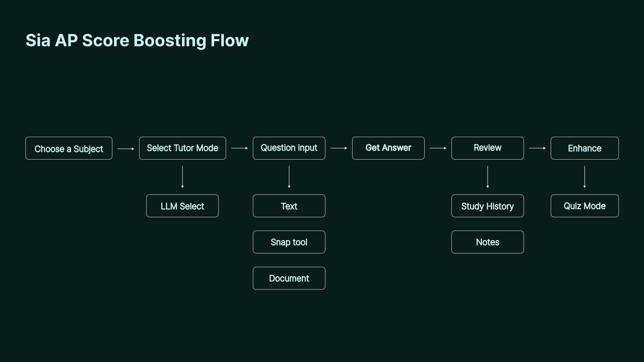
Task: Choose the LLM Select option
Action: 182,206
